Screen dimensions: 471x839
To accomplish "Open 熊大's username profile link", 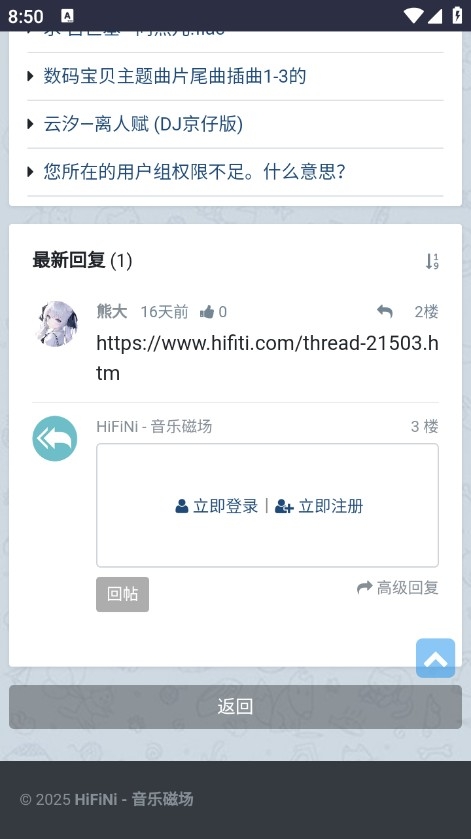I will click(112, 311).
